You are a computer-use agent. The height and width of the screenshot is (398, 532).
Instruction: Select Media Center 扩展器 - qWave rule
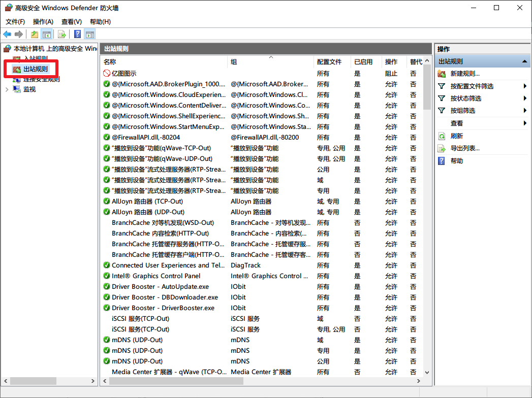coord(262,372)
